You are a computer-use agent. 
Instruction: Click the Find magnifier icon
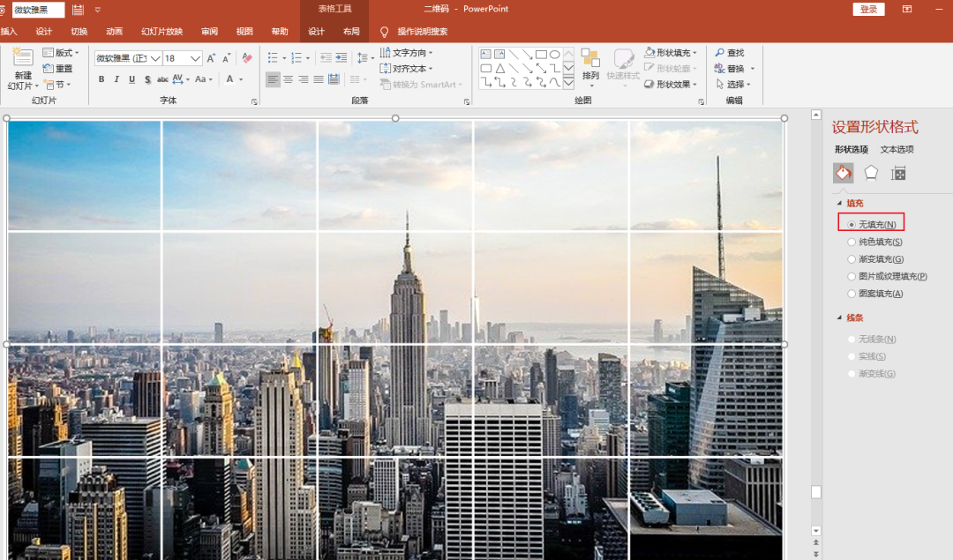point(720,53)
